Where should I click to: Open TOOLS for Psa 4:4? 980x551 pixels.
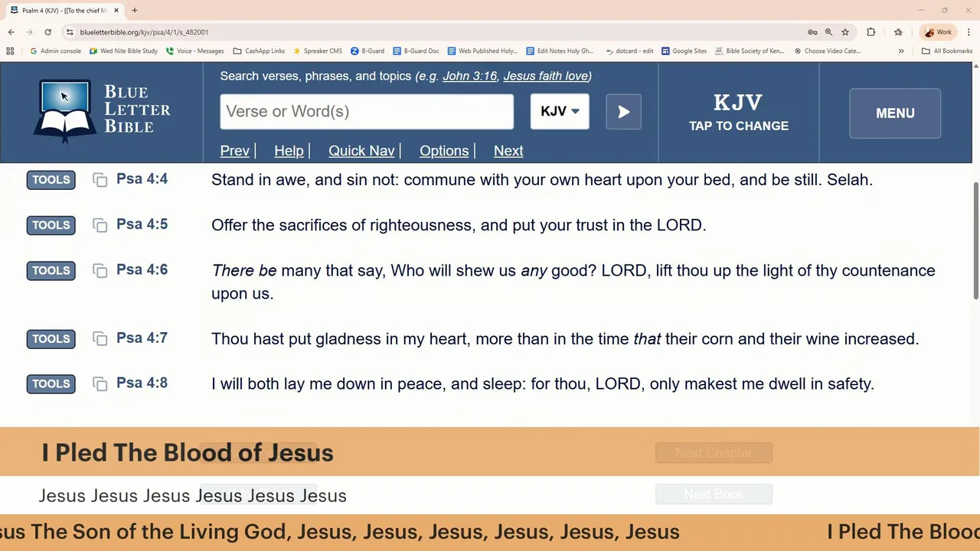[51, 180]
